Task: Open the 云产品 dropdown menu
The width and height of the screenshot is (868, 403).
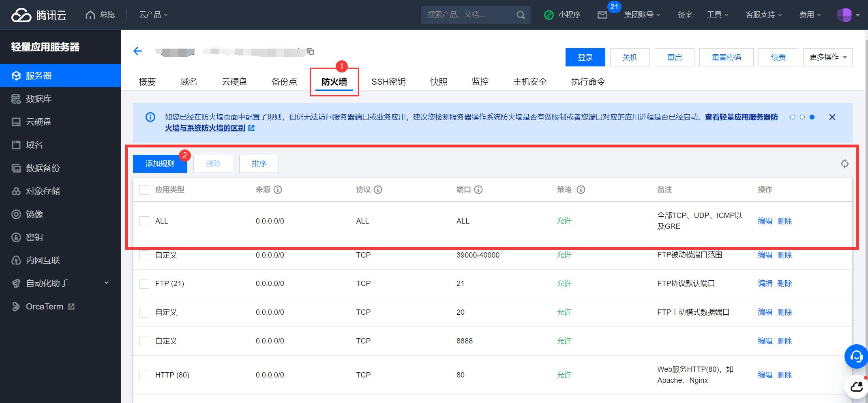Action: click(153, 15)
